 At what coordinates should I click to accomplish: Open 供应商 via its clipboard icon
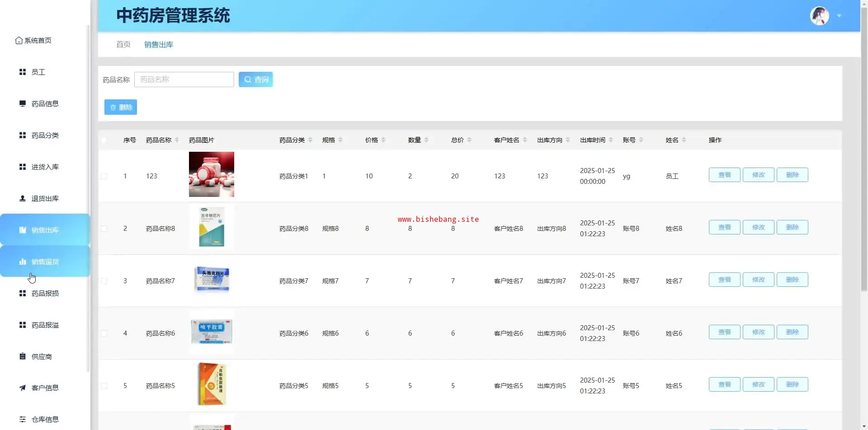(x=23, y=356)
